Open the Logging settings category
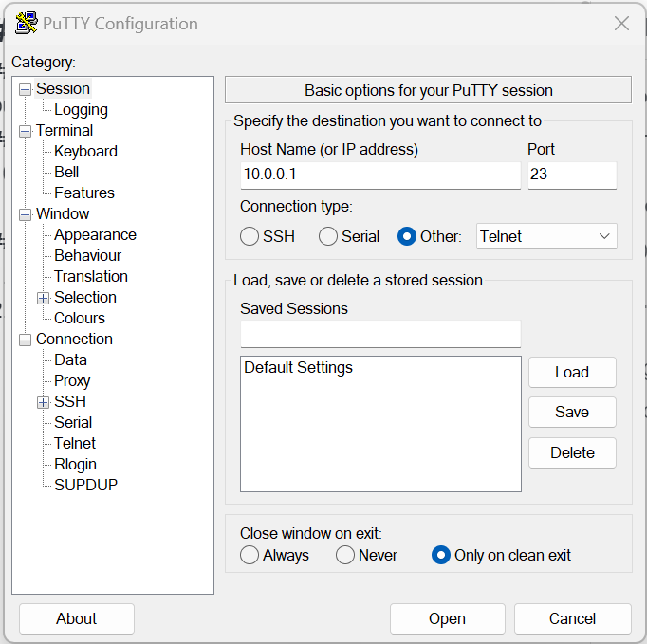 click(81, 110)
